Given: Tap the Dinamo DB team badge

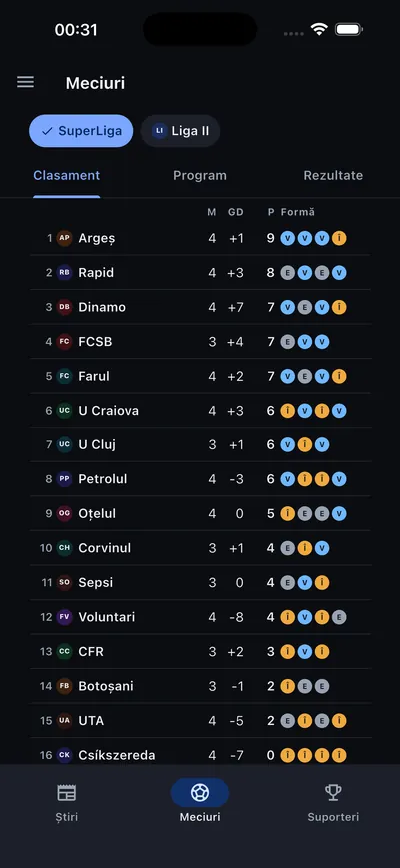Looking at the screenshot, I should [x=65, y=307].
